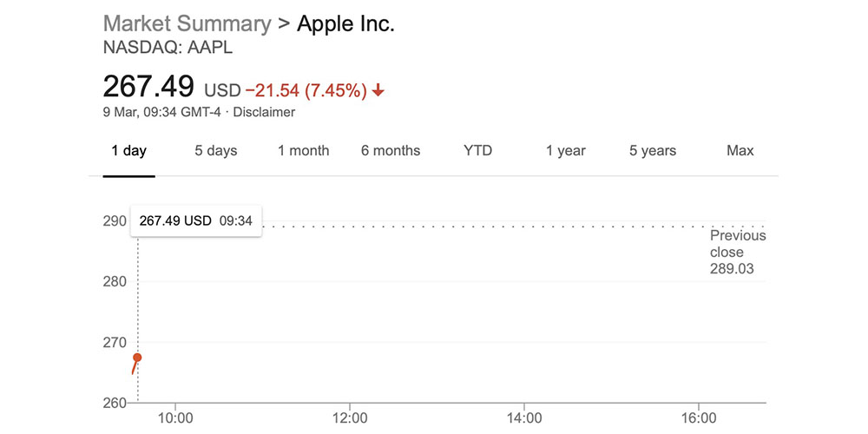Click the Apple Inc. title
The height and width of the screenshot is (434, 868).
[345, 23]
